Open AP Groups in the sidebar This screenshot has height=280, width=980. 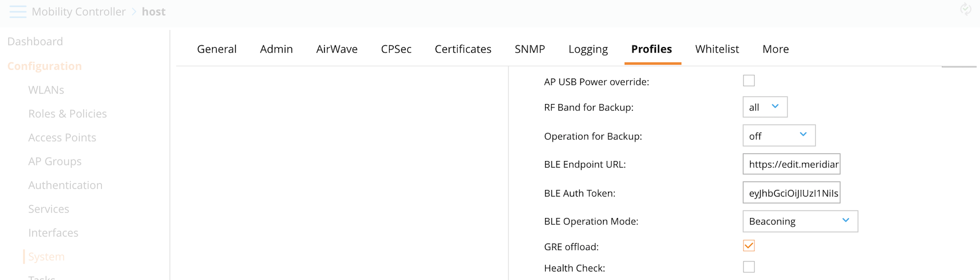tap(55, 161)
